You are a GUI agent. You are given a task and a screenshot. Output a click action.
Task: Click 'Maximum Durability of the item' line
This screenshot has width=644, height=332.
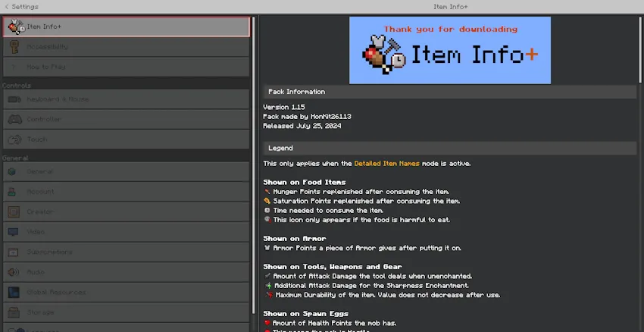388,295
